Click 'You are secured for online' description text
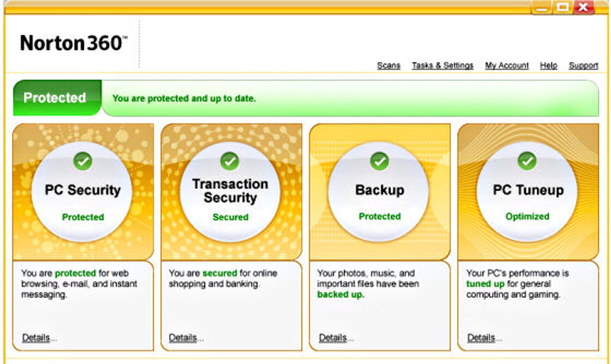Image resolution: width=611 pixels, height=364 pixels. 223,273
